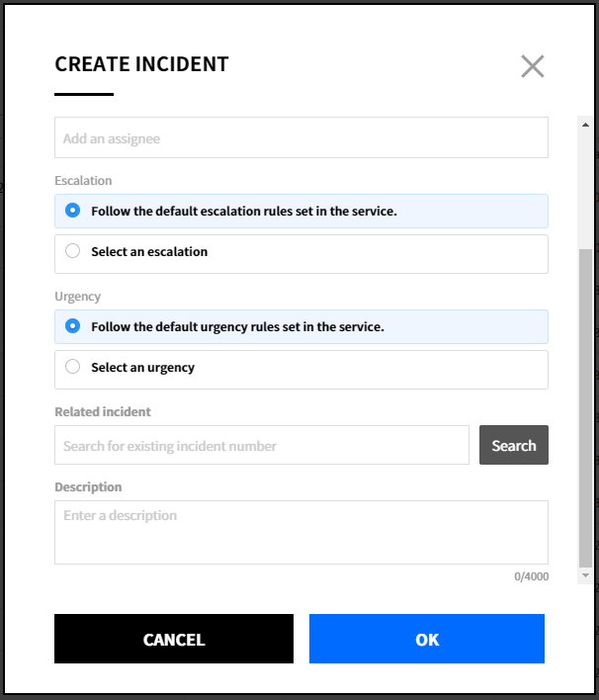599x700 pixels.
Task: Select the default escalation rules option
Action: [x=72, y=211]
